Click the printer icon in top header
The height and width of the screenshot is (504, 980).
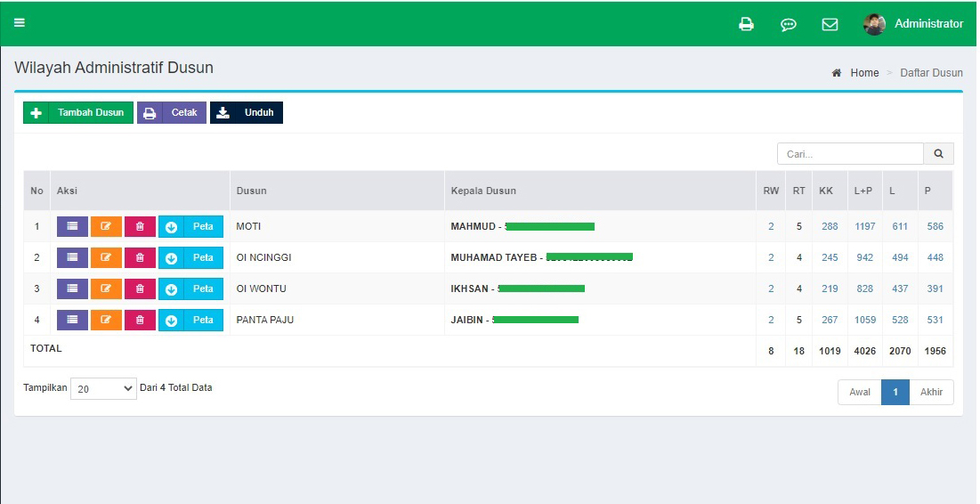click(x=746, y=24)
